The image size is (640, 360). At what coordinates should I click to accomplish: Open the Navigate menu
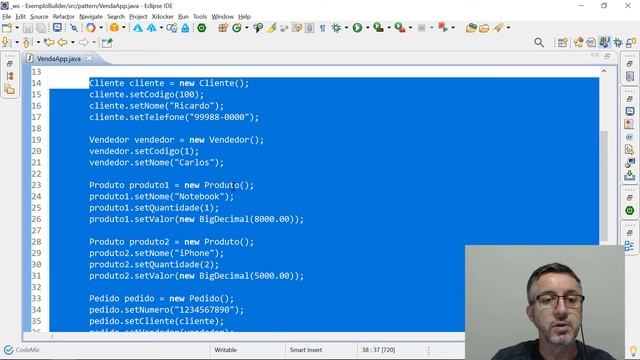tap(91, 16)
